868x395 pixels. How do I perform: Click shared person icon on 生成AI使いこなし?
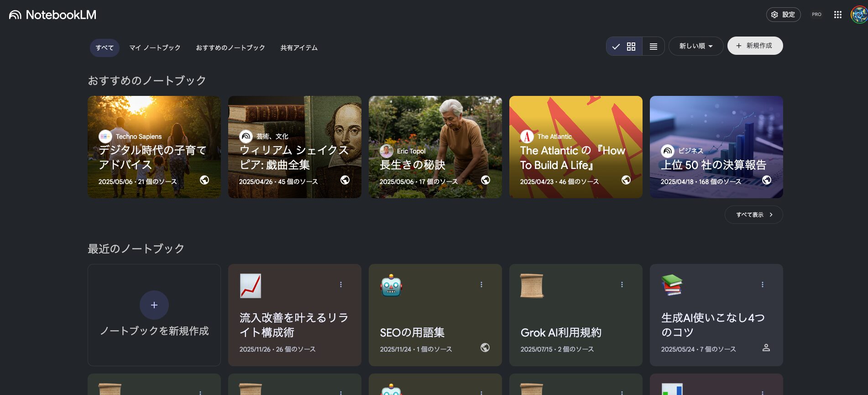766,348
